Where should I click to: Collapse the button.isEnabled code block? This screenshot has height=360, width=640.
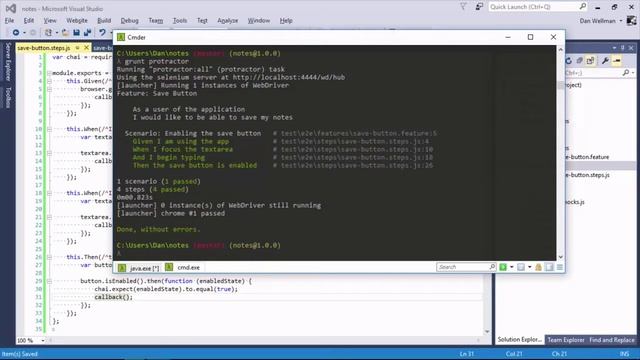[49, 281]
